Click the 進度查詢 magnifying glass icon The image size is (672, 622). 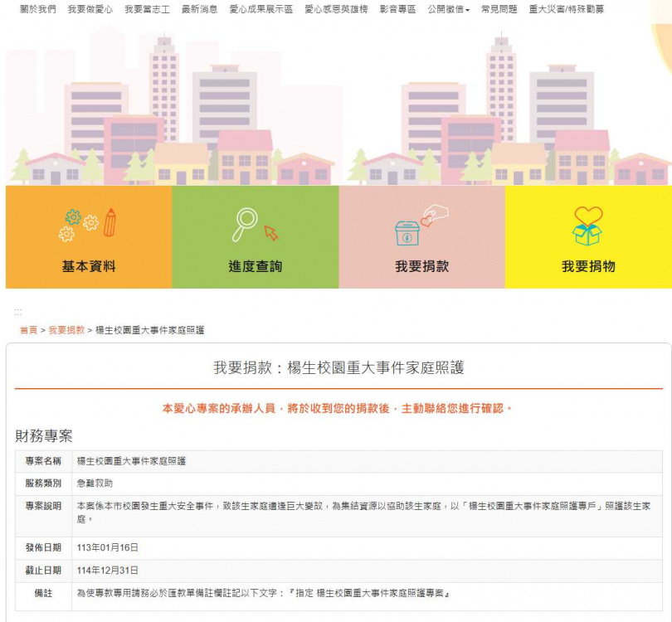247,221
